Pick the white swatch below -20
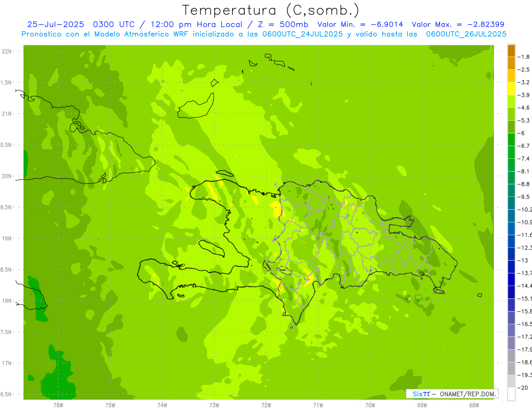This screenshot has height=411, width=532. [511, 394]
